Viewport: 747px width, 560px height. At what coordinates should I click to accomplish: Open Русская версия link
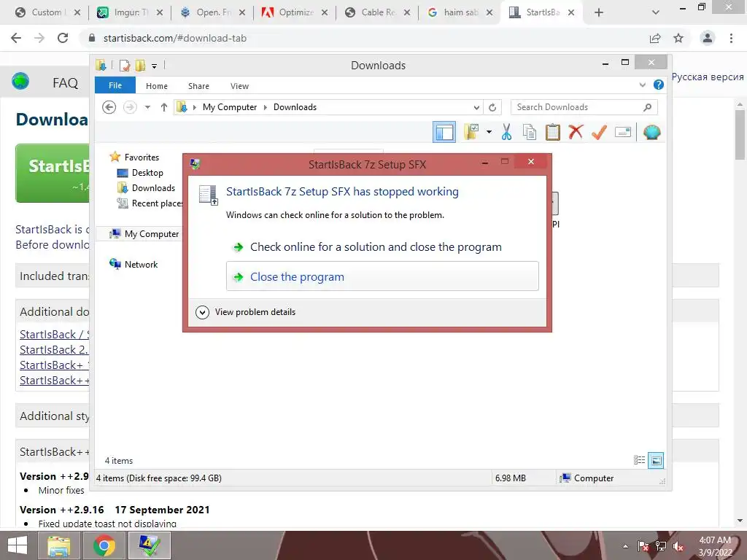[x=708, y=77]
